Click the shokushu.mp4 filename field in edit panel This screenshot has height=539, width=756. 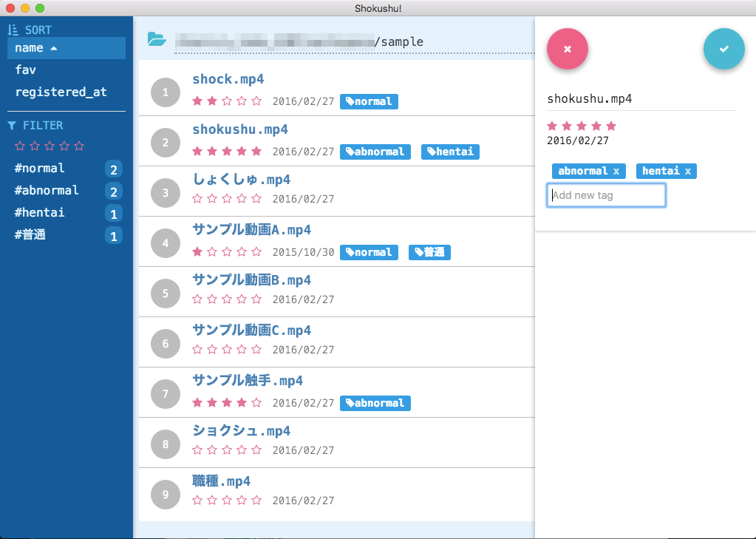[641, 99]
